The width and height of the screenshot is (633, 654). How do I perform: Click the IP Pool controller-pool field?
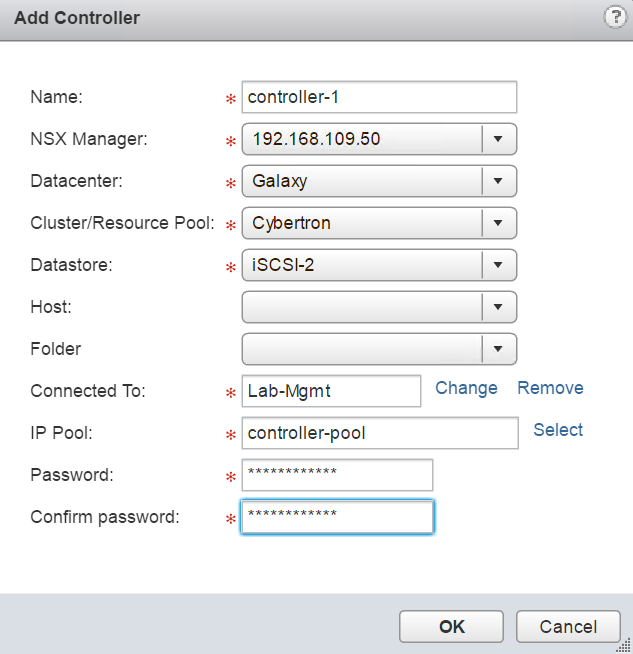point(380,433)
